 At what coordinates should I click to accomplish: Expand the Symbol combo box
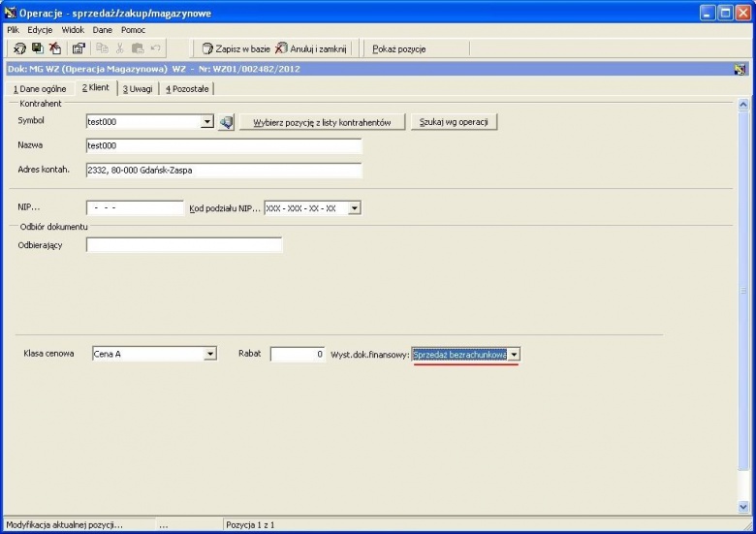click(x=206, y=121)
